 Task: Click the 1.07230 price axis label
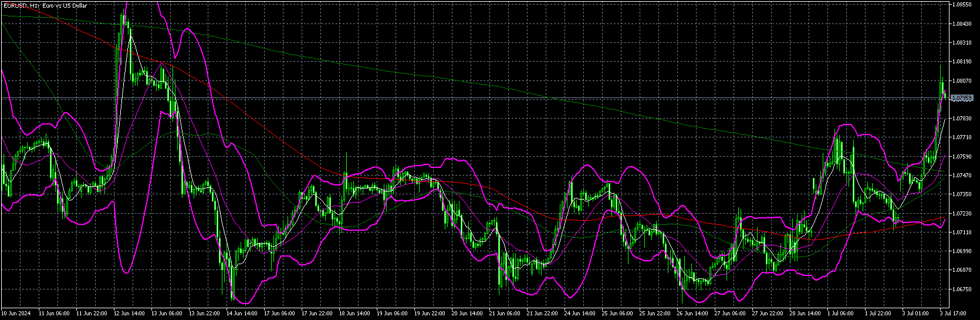point(963,213)
